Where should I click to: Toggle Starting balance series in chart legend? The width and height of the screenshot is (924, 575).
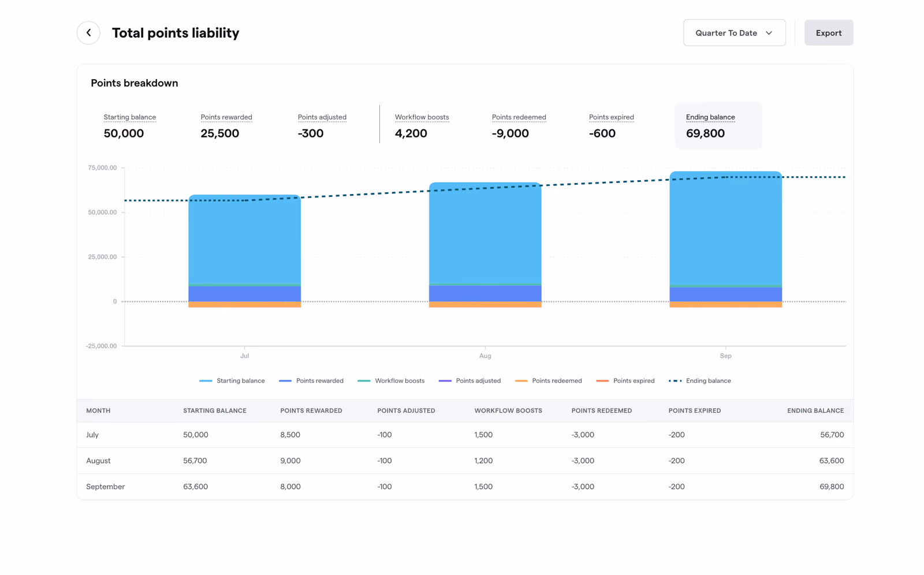[x=232, y=381]
